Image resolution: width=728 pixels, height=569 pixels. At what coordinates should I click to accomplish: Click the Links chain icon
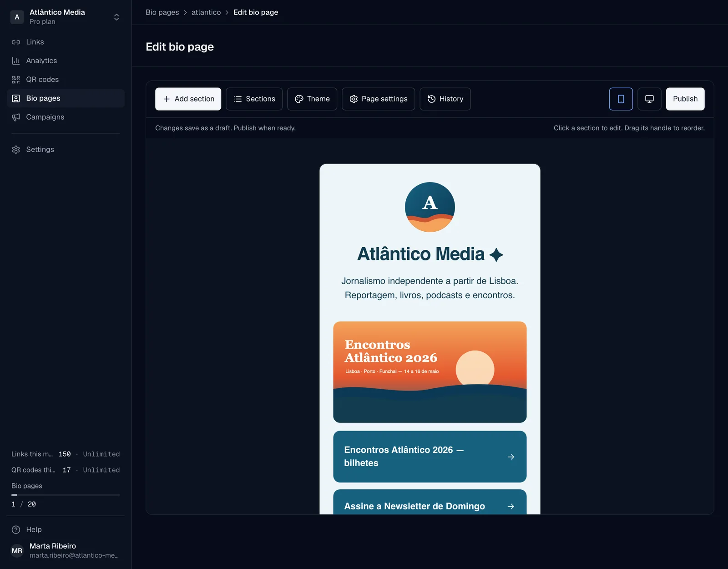point(16,42)
